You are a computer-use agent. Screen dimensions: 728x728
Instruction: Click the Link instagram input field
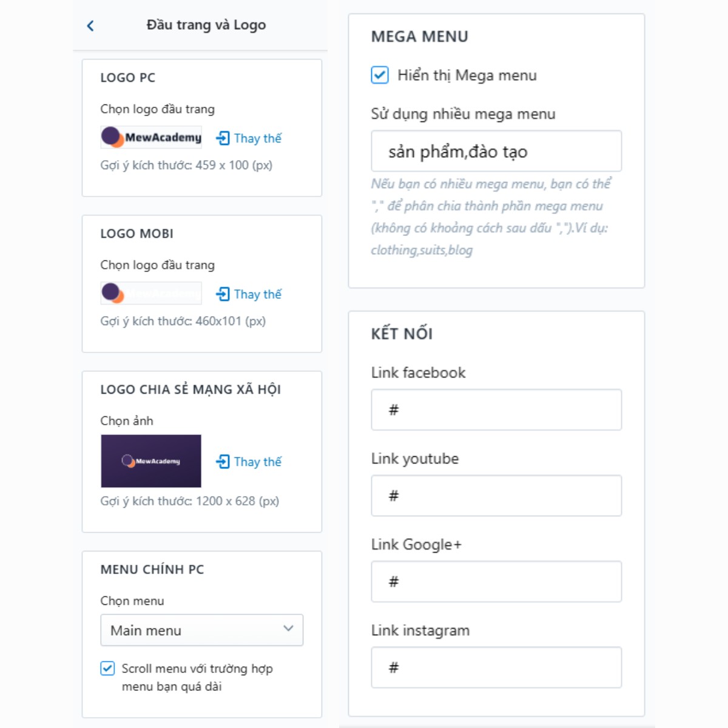(496, 667)
